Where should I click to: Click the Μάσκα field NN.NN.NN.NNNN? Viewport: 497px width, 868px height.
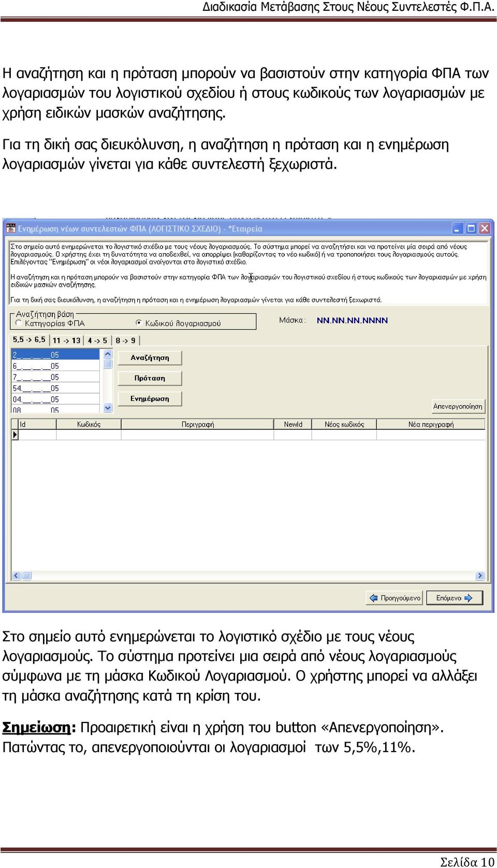[352, 321]
